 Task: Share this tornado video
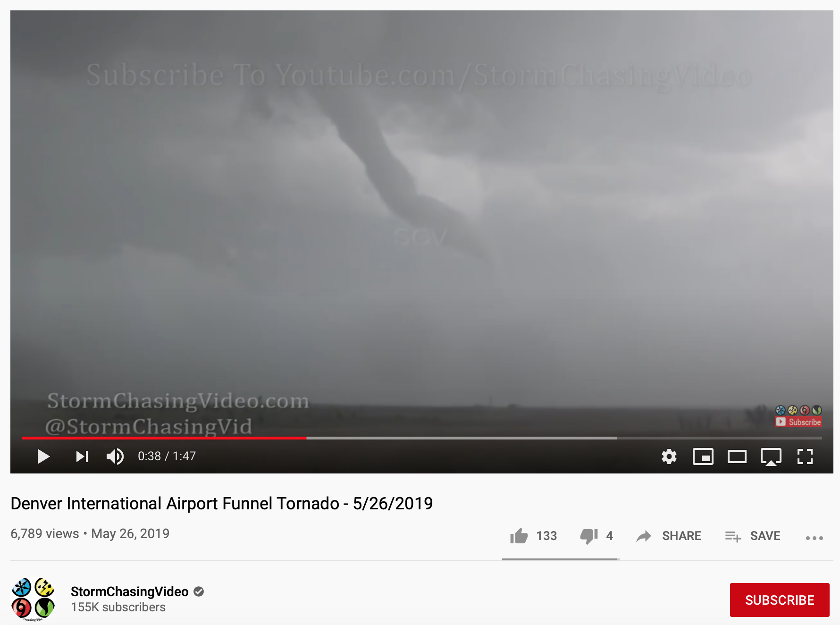point(669,536)
